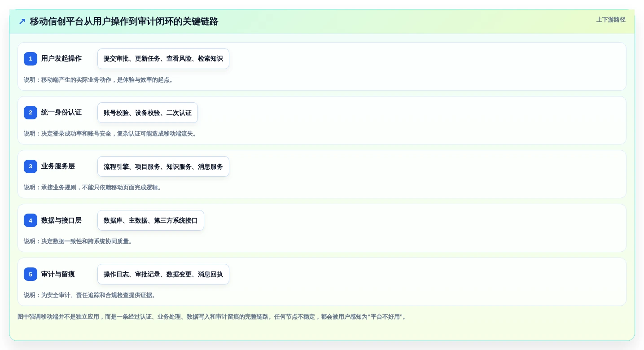Click the arrow icon beside the title
This screenshot has width=644, height=350.
[22, 21]
